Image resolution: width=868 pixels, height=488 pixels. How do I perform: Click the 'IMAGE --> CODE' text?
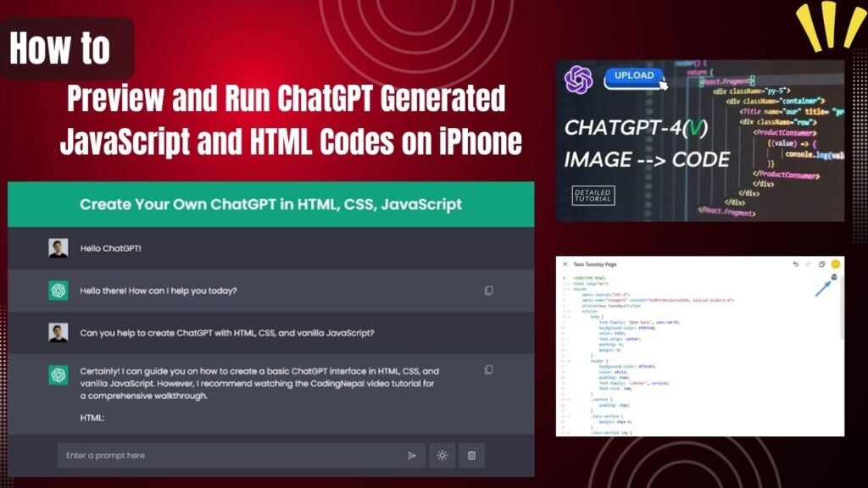pos(647,160)
